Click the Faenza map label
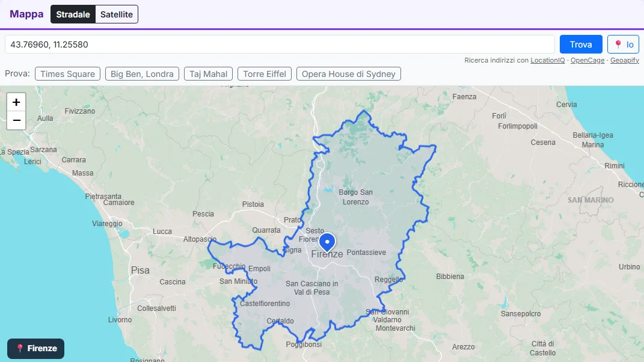The height and width of the screenshot is (362, 644). [465, 97]
